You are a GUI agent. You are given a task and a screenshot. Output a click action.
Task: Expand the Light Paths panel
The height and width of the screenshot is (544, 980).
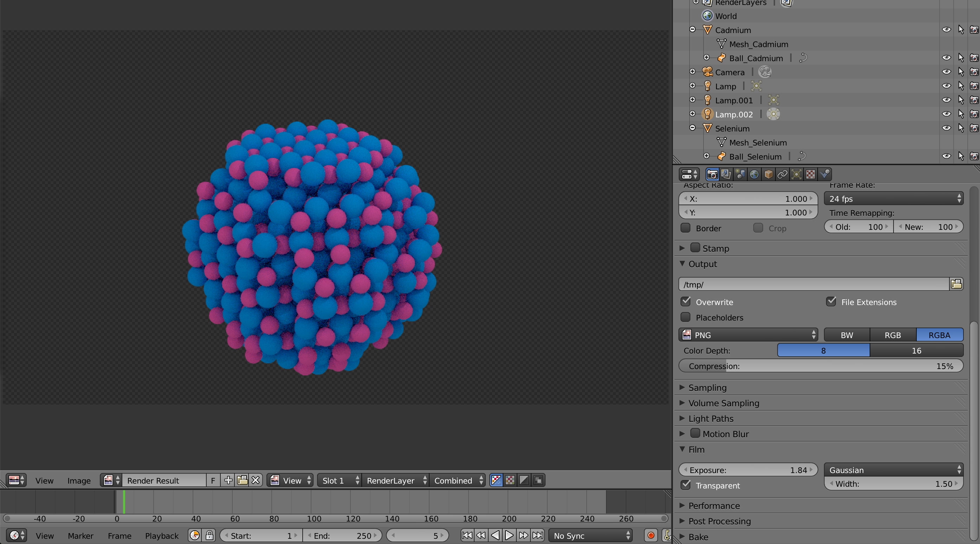[x=682, y=418]
